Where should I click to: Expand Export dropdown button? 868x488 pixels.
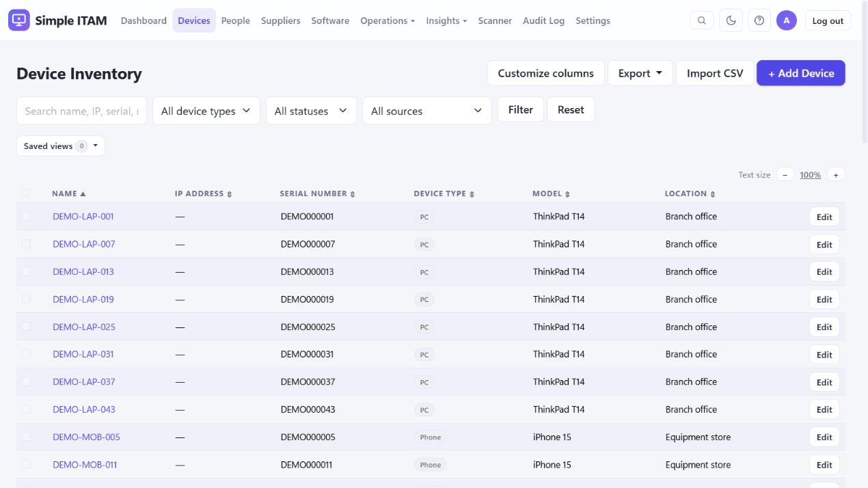(640, 73)
